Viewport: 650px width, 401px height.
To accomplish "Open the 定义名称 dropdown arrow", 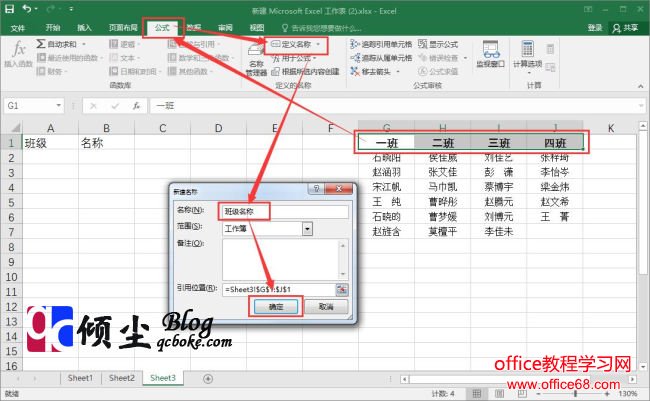I will click(318, 44).
